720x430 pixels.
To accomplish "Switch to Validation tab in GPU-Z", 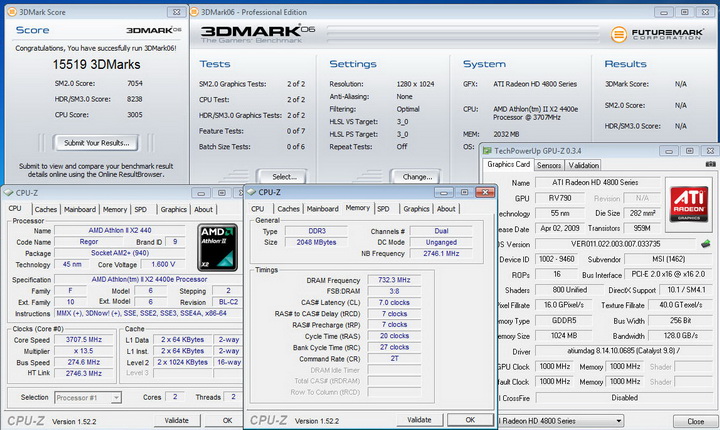I will click(x=584, y=165).
